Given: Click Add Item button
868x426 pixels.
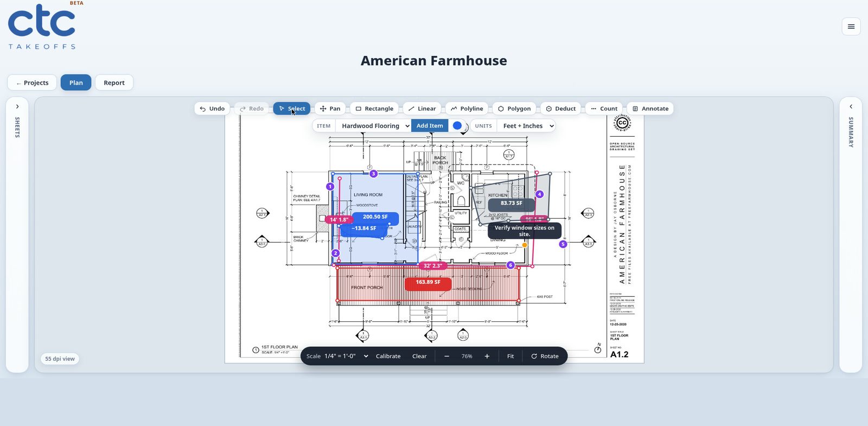Looking at the screenshot, I should pyautogui.click(x=430, y=126).
